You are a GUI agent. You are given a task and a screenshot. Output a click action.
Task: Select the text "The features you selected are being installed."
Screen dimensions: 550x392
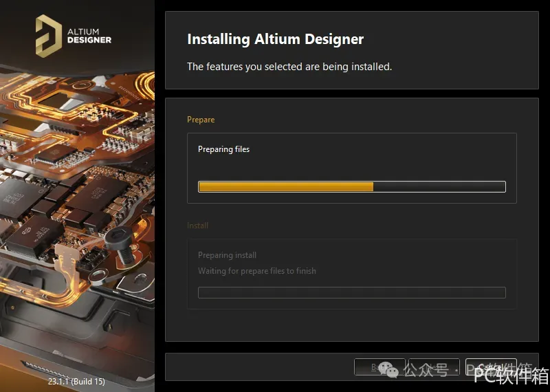(x=289, y=66)
